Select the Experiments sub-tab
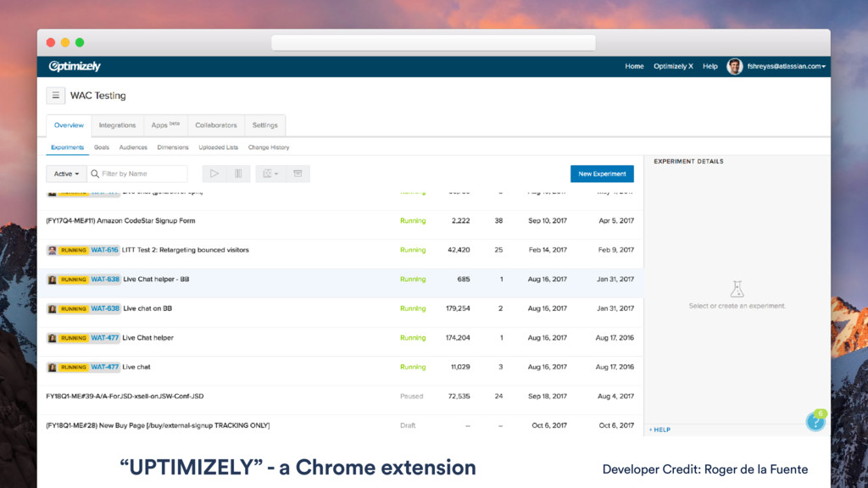868x488 pixels. click(x=68, y=147)
